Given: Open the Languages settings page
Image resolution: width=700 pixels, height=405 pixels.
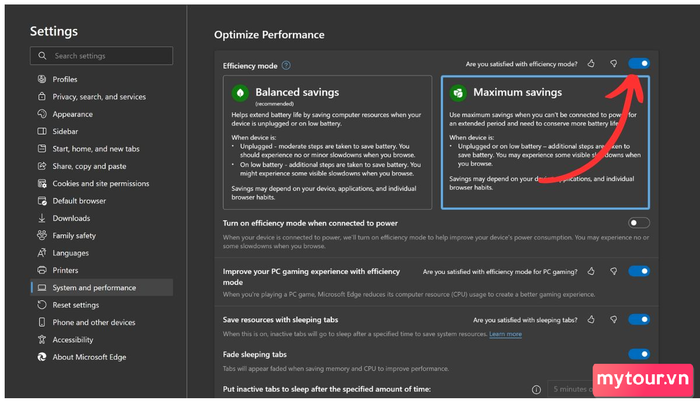Looking at the screenshot, I should (x=101, y=253).
